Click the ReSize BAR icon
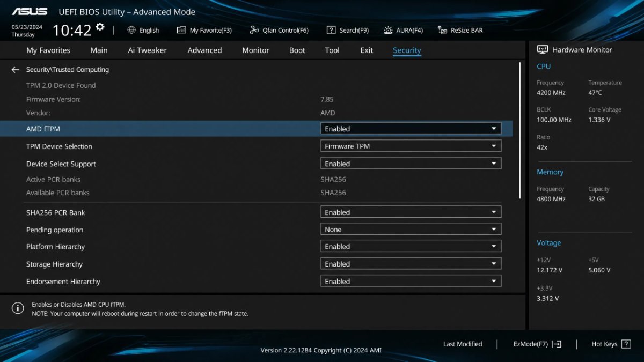 442,30
